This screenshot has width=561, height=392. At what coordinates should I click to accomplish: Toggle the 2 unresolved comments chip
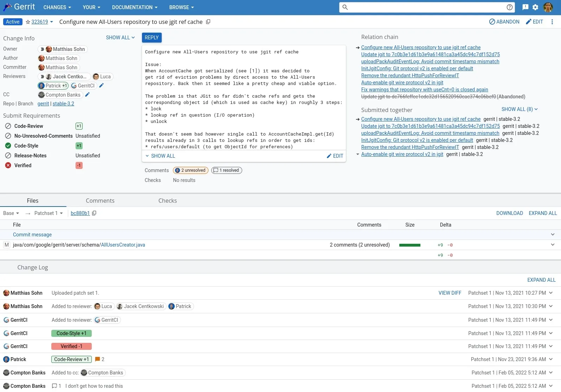coord(191,170)
